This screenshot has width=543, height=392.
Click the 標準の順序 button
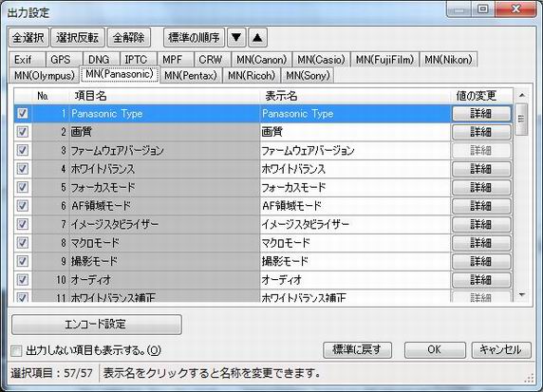click(194, 37)
